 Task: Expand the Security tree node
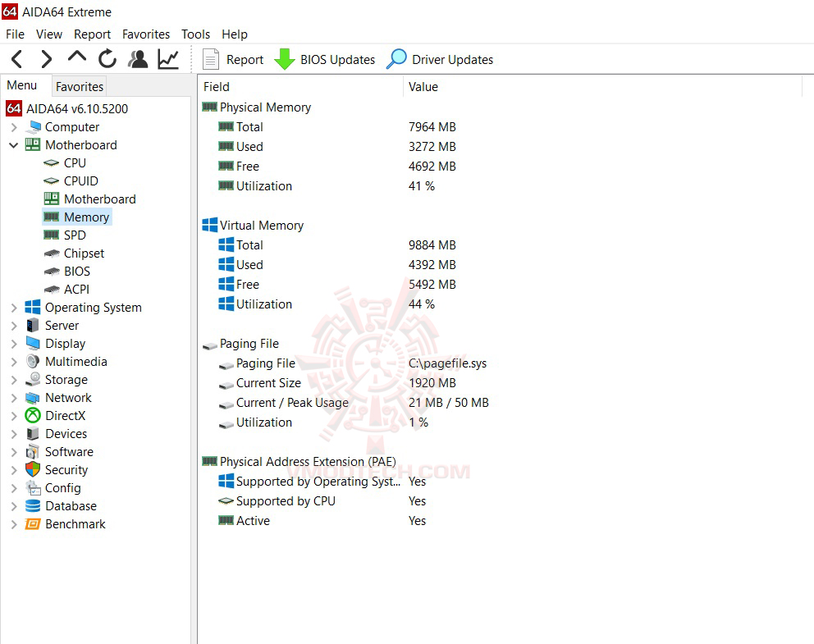[14, 470]
